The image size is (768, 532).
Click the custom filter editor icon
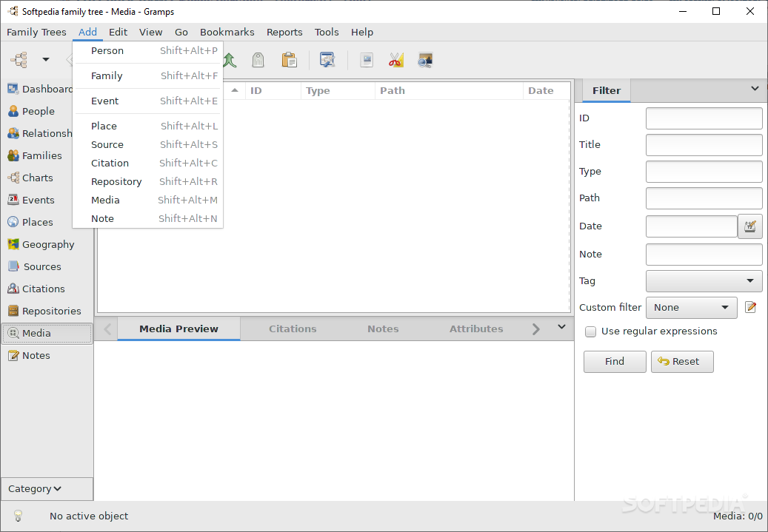750,307
